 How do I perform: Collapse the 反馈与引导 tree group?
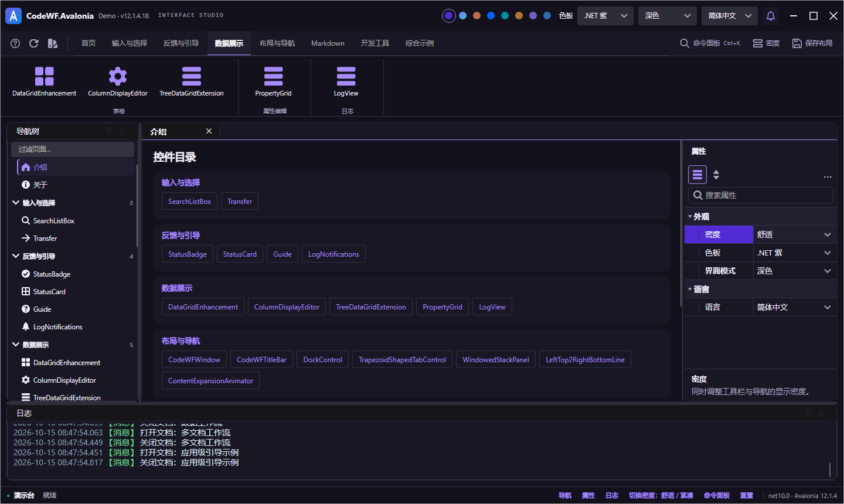pos(16,256)
